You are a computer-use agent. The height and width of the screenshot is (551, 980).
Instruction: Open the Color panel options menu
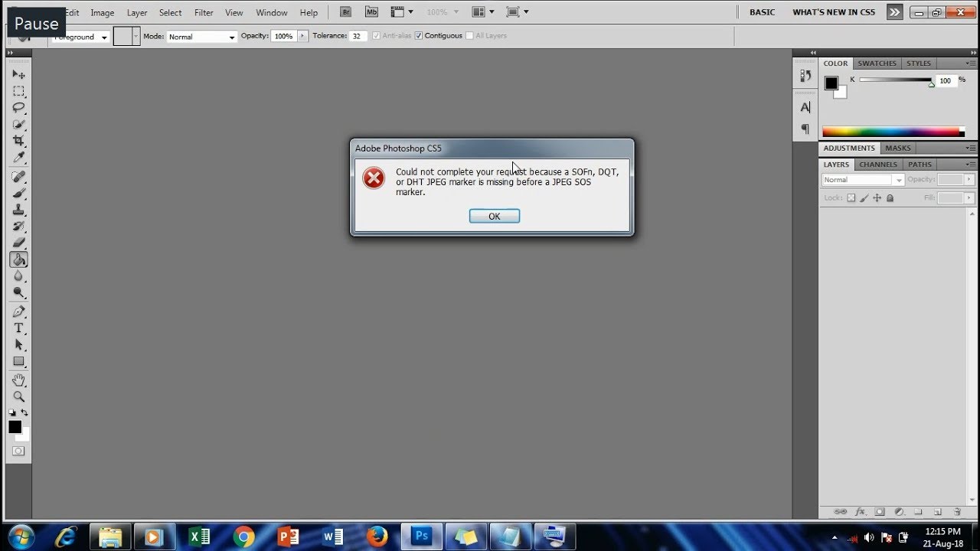point(971,64)
